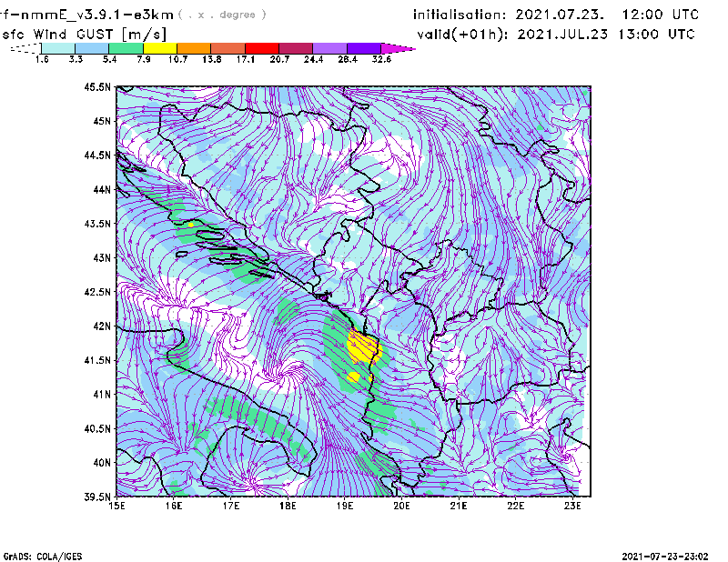
Task: Click the 43.5N latitude label
Action: (x=97, y=224)
